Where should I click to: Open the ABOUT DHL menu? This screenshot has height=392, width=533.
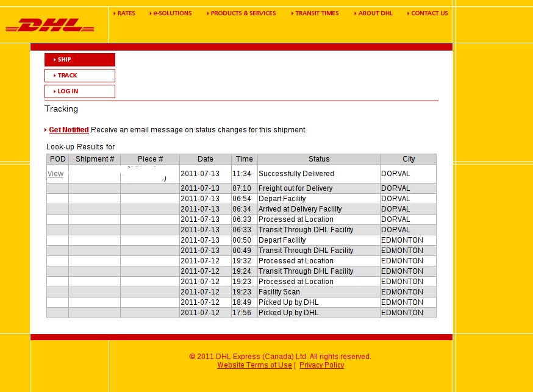click(x=373, y=13)
